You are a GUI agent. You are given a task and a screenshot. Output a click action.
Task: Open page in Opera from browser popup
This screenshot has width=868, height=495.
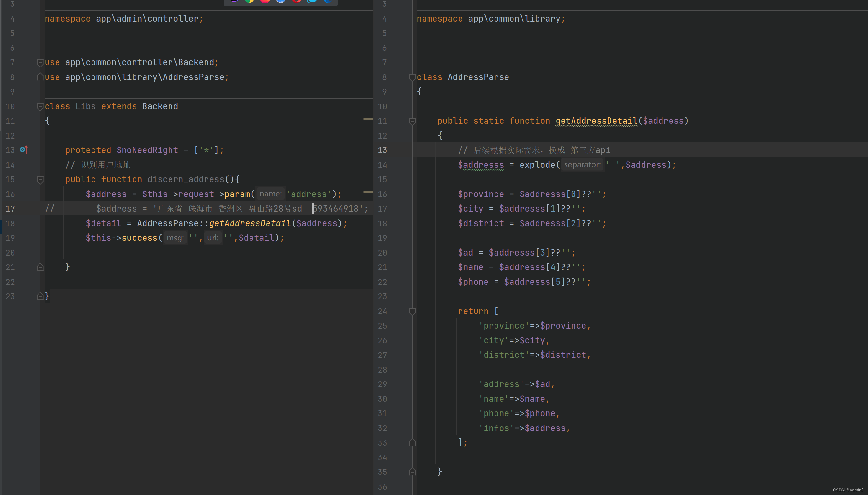296,1
